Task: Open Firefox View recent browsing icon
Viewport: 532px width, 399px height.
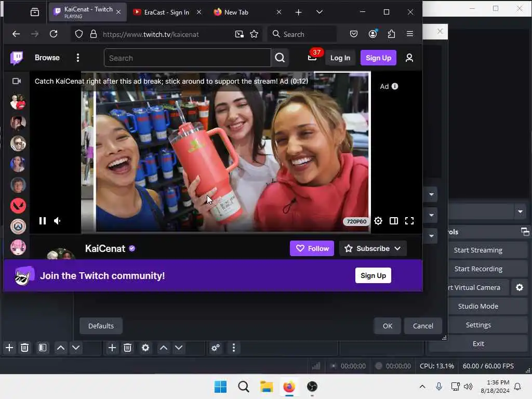Action: (x=35, y=12)
